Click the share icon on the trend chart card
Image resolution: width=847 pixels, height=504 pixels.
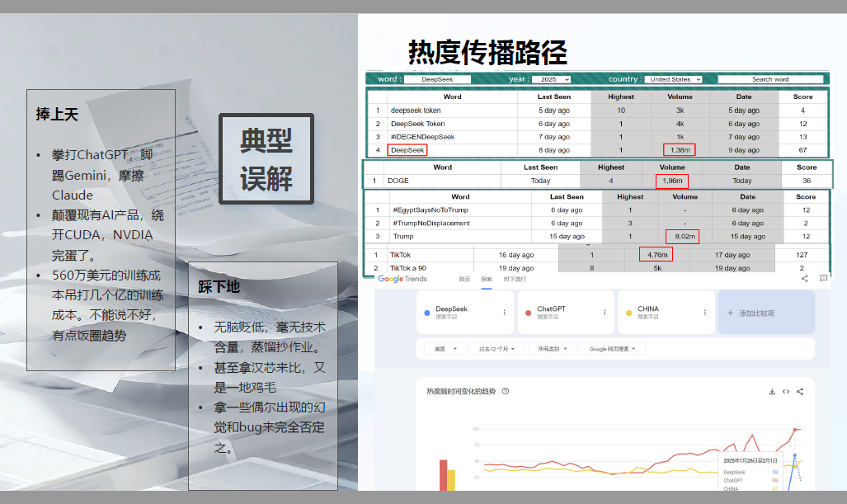tap(800, 392)
